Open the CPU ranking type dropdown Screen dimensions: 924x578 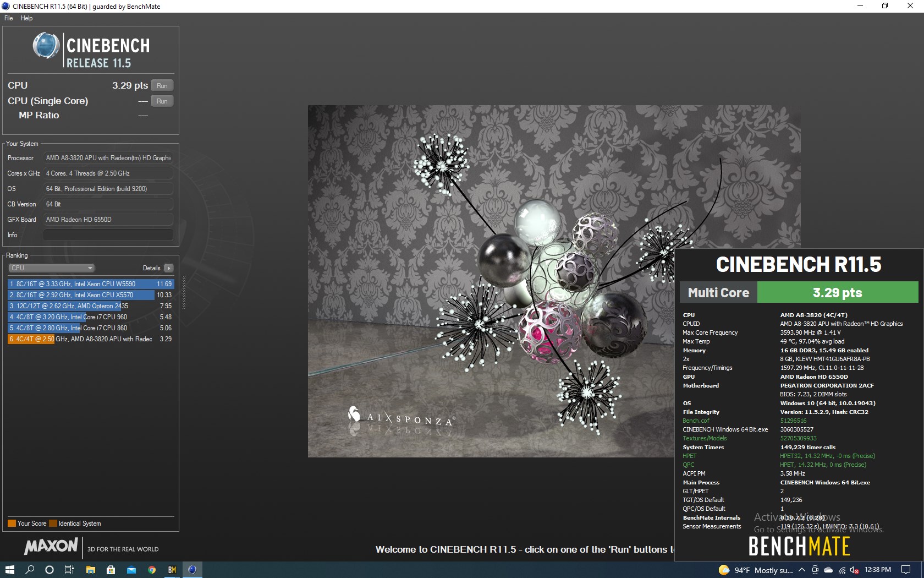coord(52,268)
